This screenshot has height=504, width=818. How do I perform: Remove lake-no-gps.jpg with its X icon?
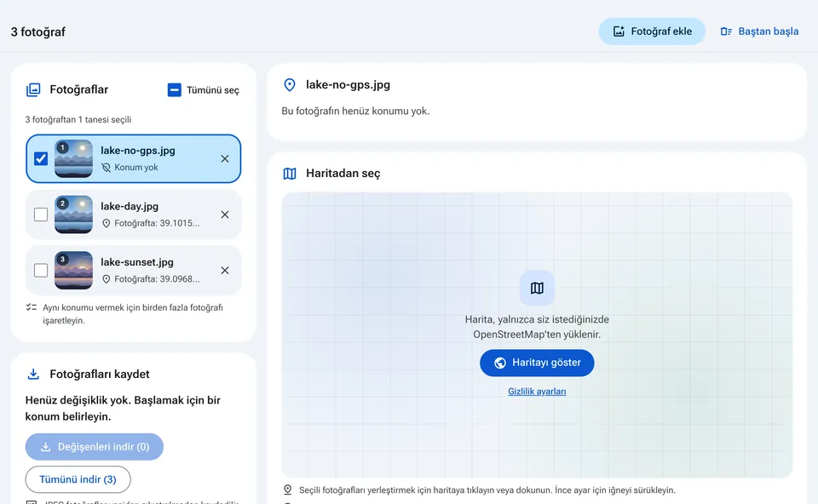(x=225, y=159)
